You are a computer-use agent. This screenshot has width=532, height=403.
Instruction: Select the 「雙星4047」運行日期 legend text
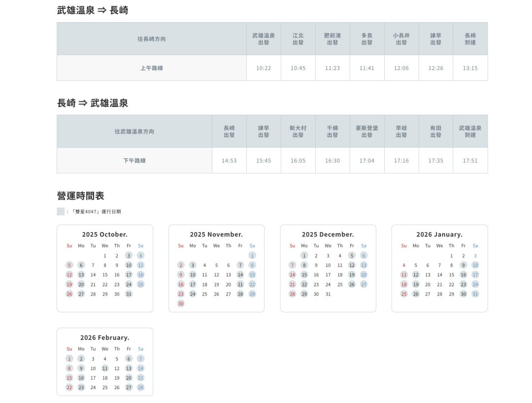point(96,212)
